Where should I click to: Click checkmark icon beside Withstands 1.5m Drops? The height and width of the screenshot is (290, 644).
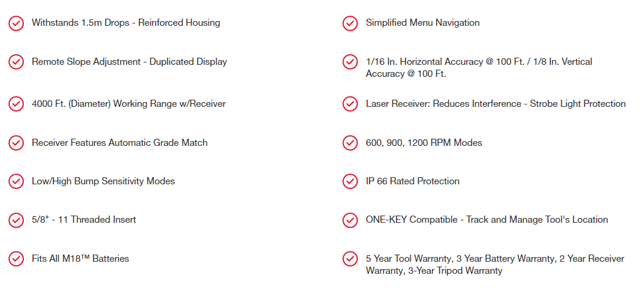[x=16, y=23]
